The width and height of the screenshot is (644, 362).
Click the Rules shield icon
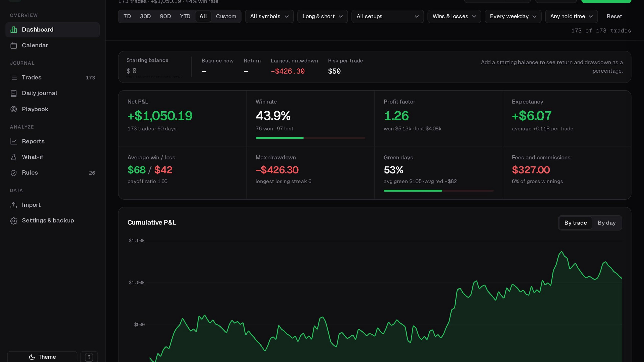point(14,173)
